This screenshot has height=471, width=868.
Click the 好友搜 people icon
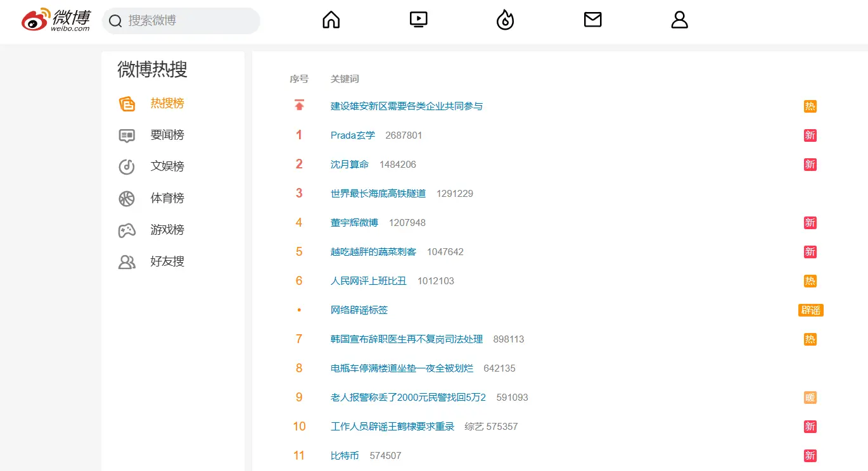coord(127,261)
